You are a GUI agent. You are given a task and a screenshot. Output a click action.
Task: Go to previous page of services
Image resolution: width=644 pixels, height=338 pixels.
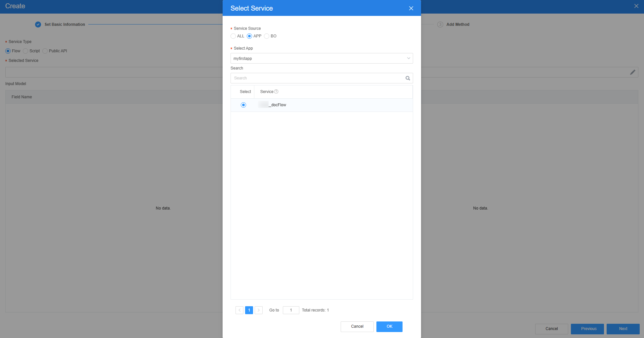click(x=239, y=310)
